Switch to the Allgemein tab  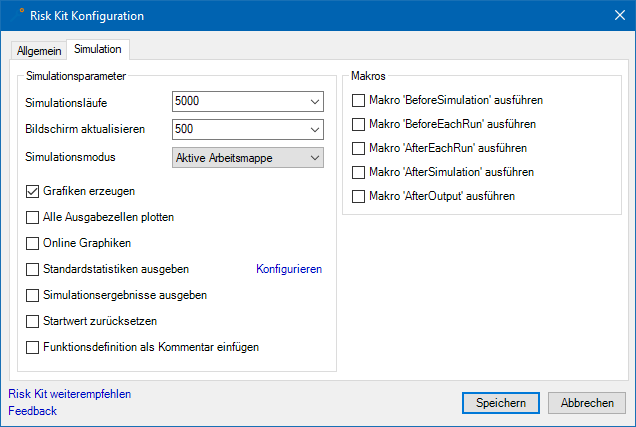pyautogui.click(x=39, y=51)
